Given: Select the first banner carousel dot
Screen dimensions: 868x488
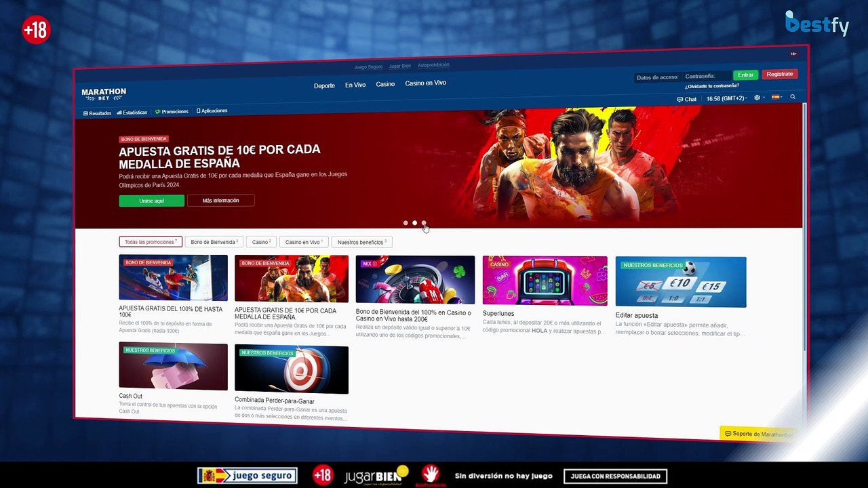Looking at the screenshot, I should pos(406,223).
